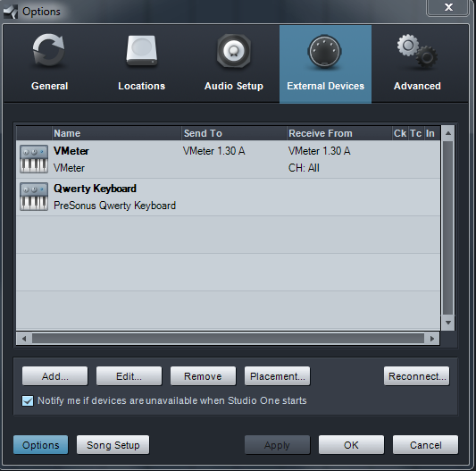Open Song Setup
The height and width of the screenshot is (471, 476).
113,445
